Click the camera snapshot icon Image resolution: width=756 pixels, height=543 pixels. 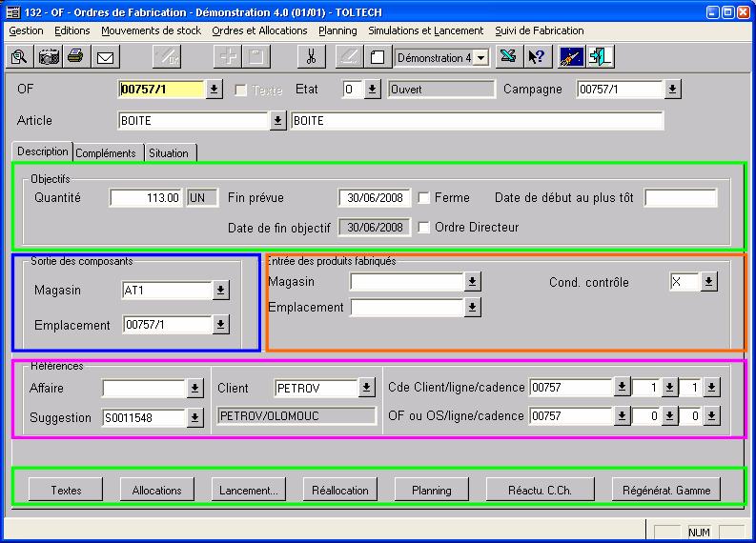[x=49, y=57]
